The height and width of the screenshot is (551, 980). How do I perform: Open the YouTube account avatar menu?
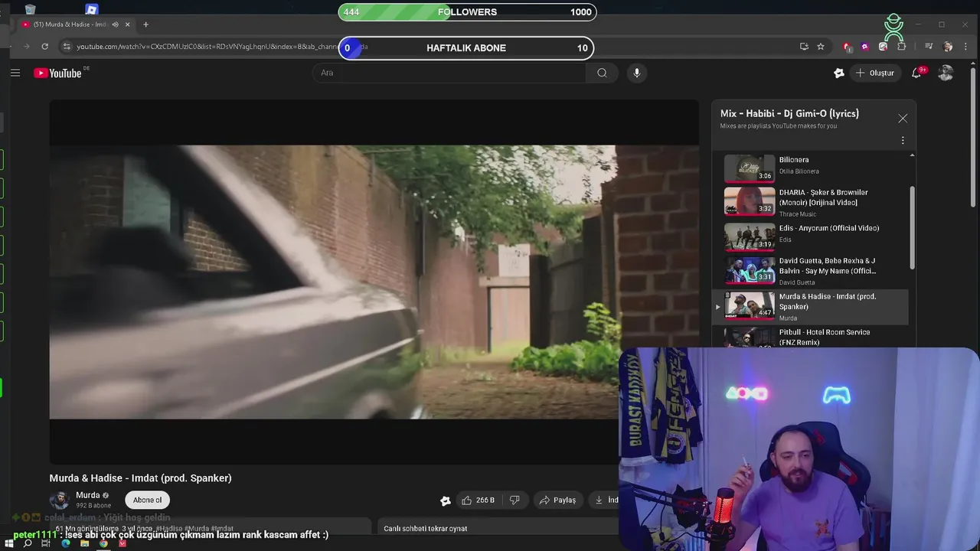tap(946, 73)
